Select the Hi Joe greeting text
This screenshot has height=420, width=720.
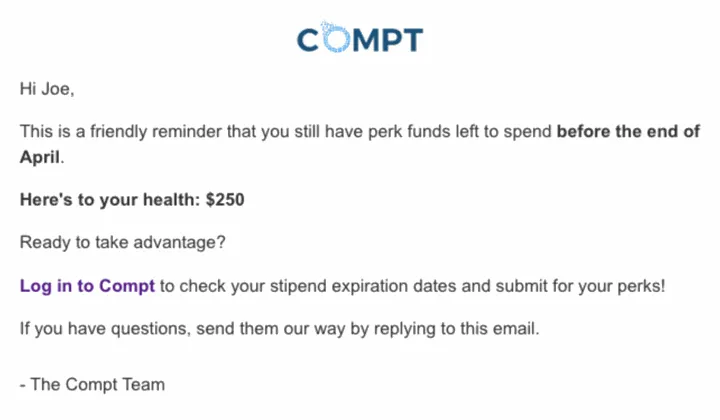47,89
